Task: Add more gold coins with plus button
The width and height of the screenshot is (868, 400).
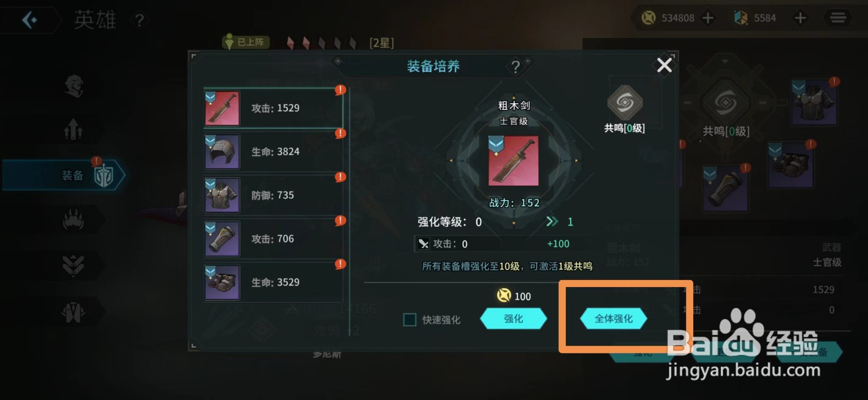Action: (708, 18)
